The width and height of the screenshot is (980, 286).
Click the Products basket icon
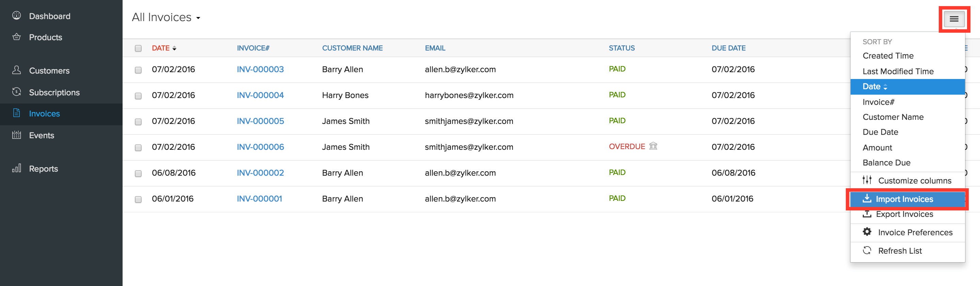coord(16,37)
